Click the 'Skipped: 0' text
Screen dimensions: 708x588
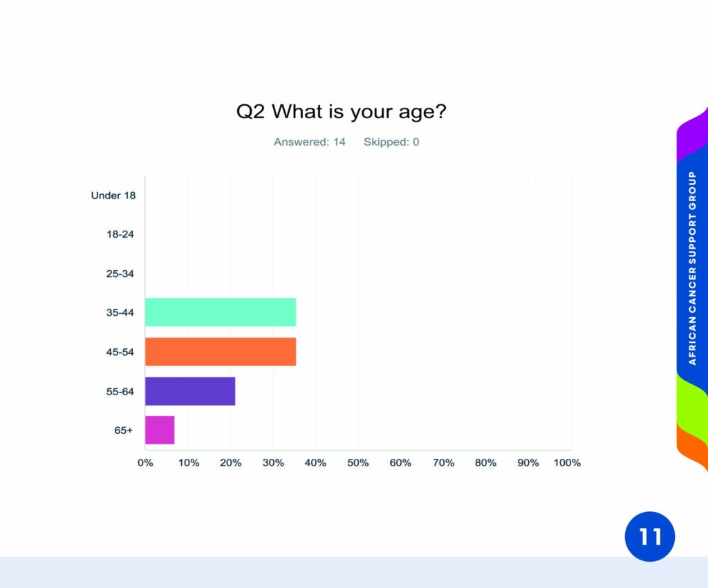tap(391, 142)
